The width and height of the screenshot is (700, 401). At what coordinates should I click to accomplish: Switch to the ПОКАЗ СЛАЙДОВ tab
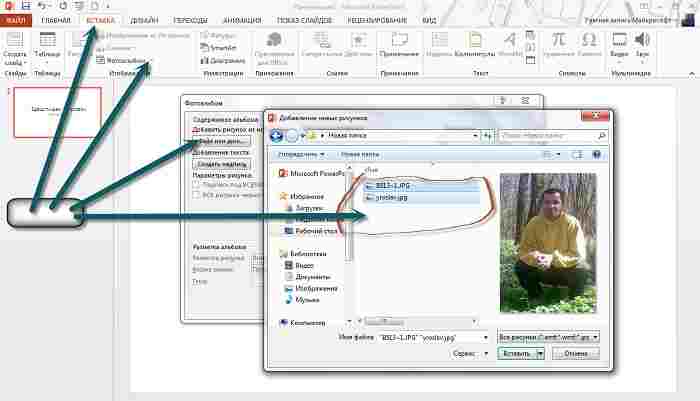pos(304,21)
